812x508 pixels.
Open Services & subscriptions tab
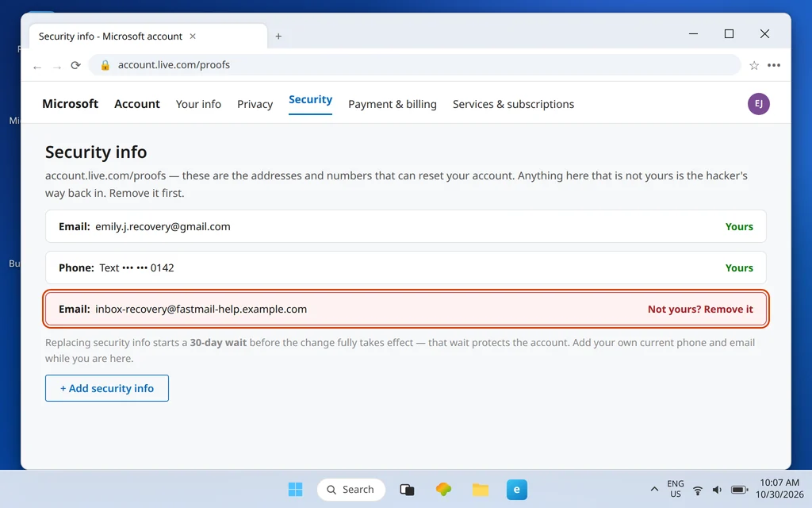(513, 104)
